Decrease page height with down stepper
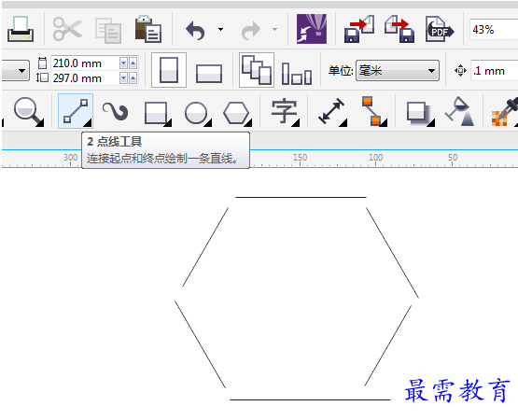This screenshot has width=518, height=420. click(123, 78)
